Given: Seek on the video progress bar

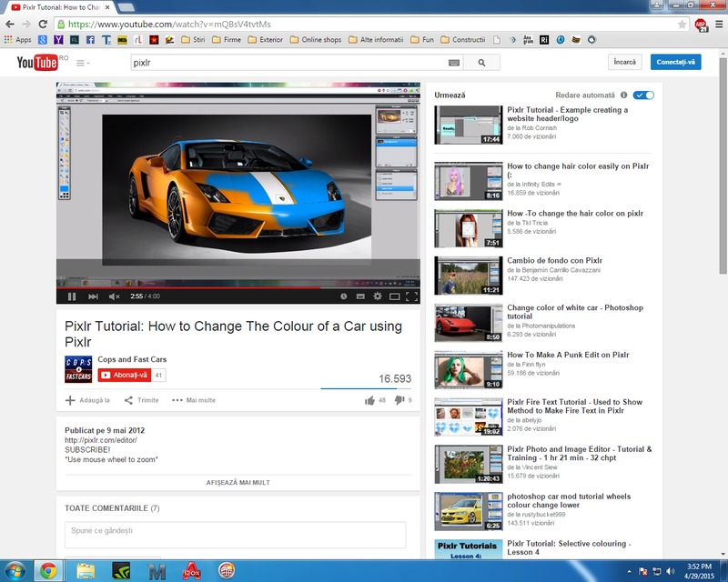Looking at the screenshot, I should 238,287.
